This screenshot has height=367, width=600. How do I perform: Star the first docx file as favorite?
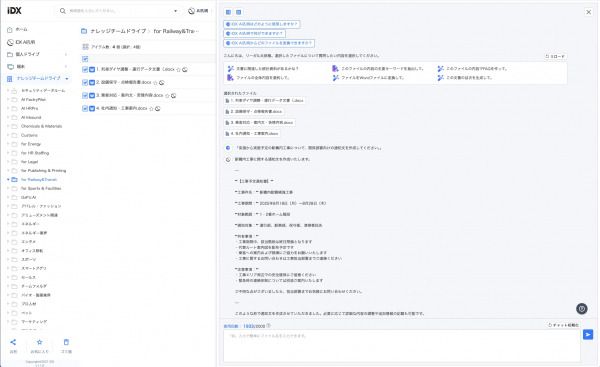pyautogui.click(x=178, y=70)
